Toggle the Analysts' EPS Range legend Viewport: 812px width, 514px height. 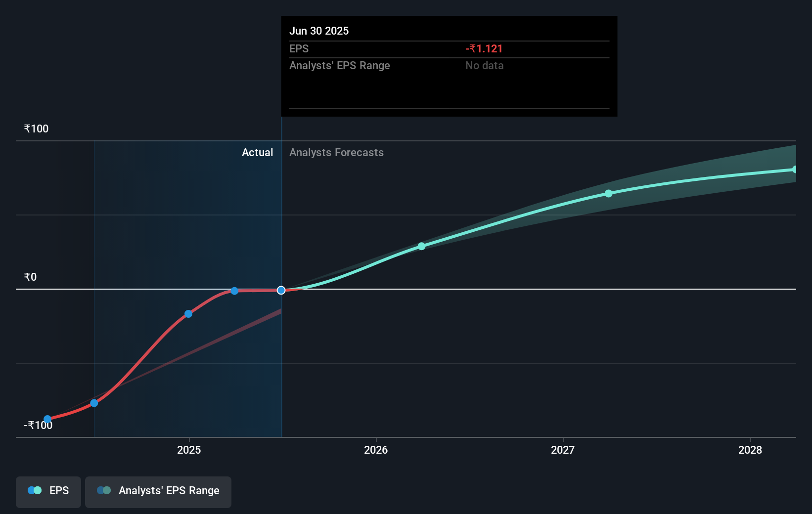point(158,492)
